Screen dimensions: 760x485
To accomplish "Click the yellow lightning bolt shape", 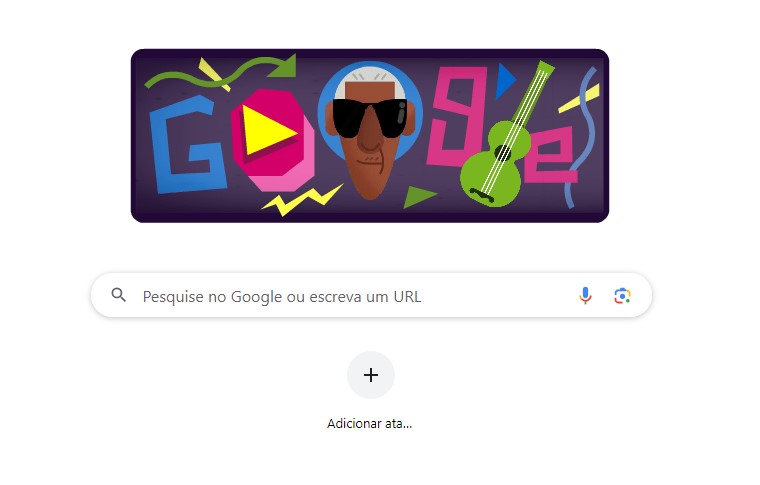I will point(301,200).
